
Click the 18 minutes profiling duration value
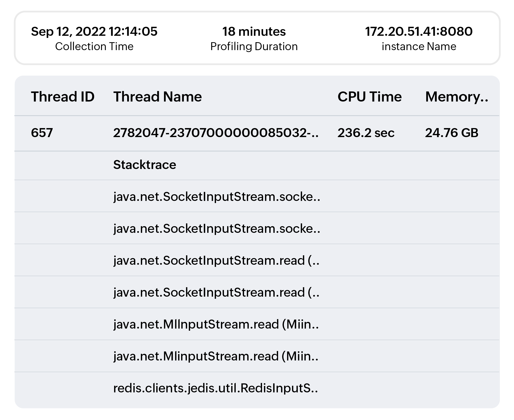point(254,31)
